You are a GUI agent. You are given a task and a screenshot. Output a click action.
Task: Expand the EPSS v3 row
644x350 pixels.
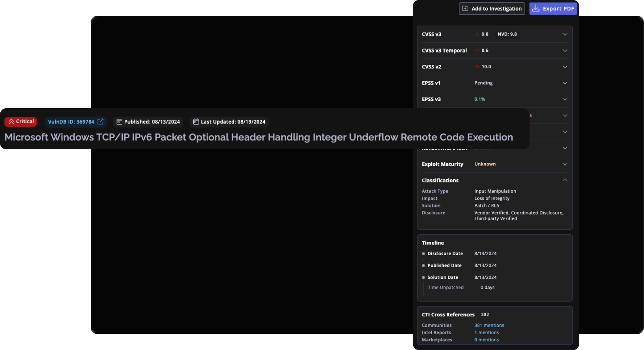[565, 99]
